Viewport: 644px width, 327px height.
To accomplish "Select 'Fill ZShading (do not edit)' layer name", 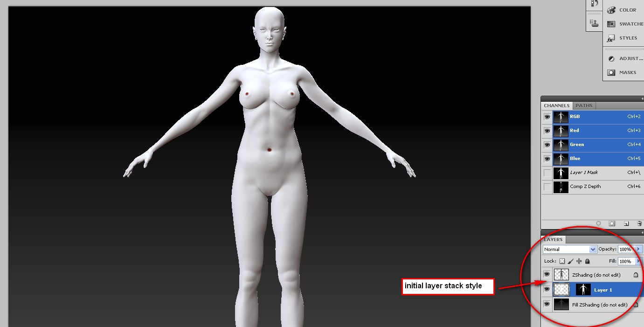I will click(600, 305).
